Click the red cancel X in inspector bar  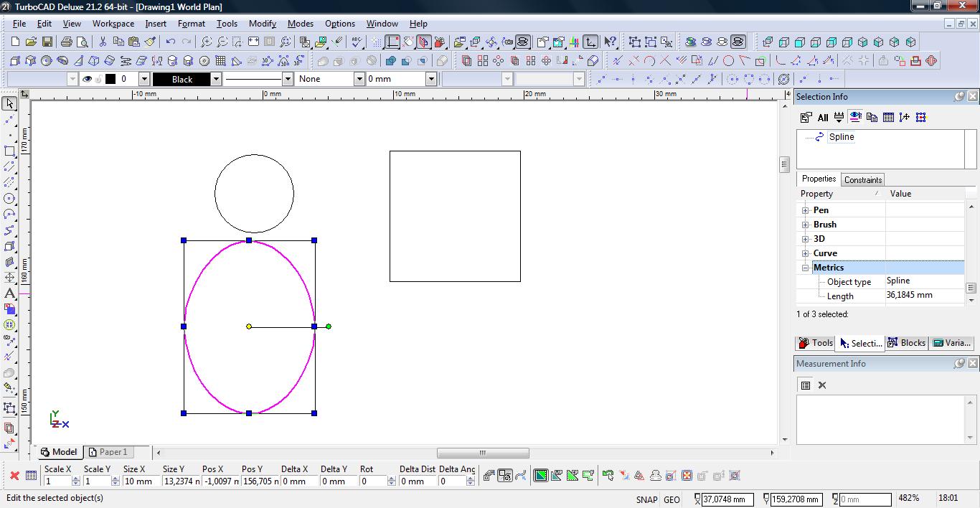(14, 476)
